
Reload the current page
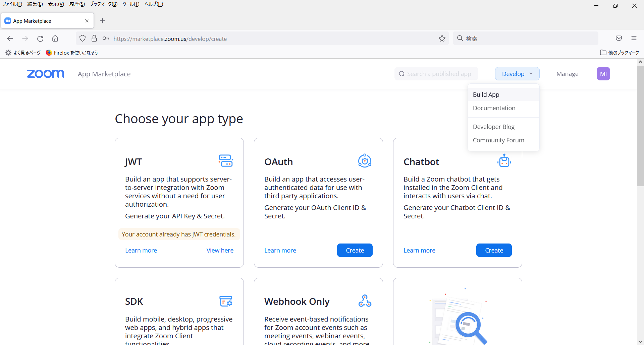pyautogui.click(x=40, y=38)
